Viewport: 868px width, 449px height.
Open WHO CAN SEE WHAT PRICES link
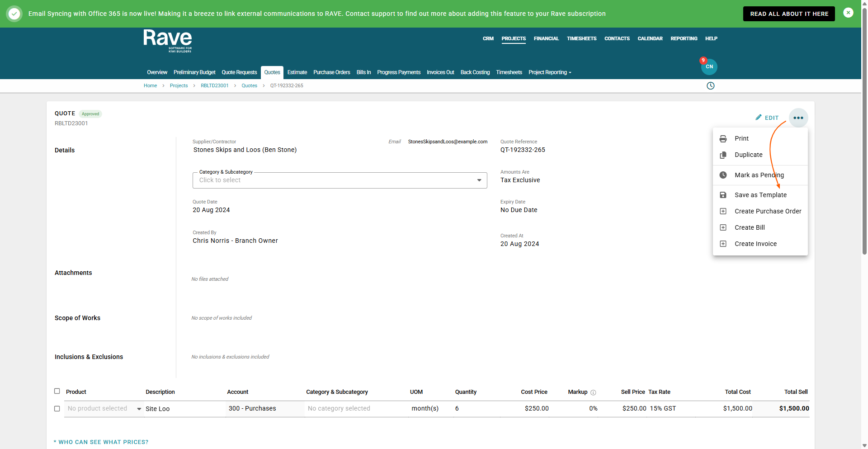click(101, 442)
